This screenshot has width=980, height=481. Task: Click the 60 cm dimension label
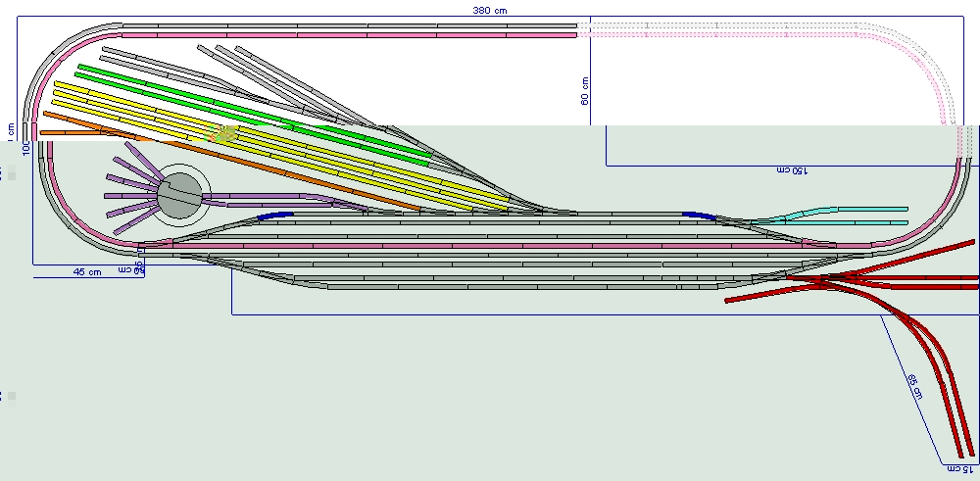pyautogui.click(x=584, y=91)
